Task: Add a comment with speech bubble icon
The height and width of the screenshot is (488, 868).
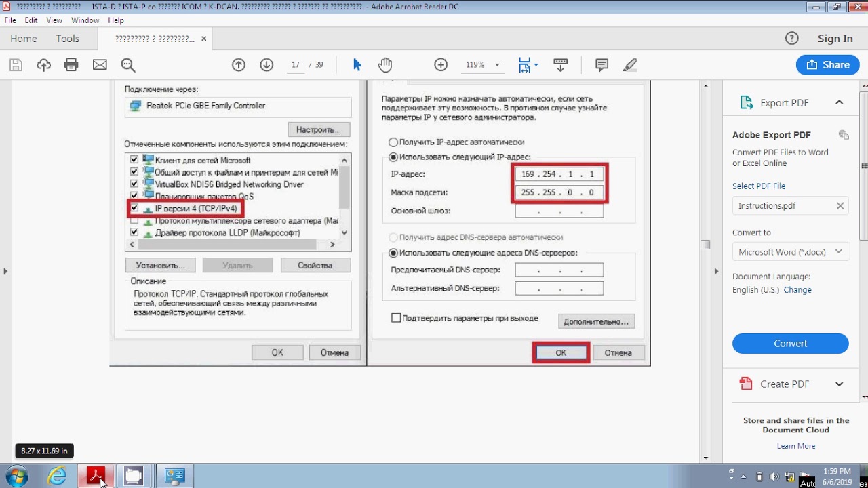Action: pos(601,65)
